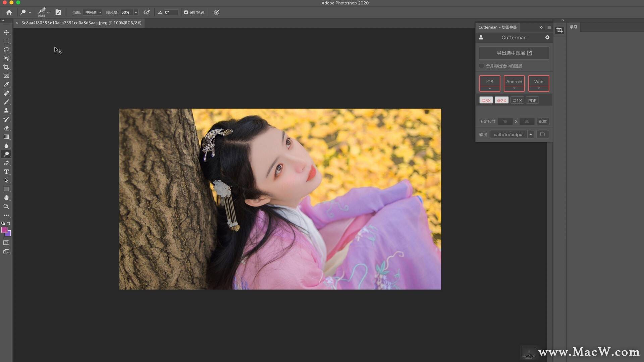644x362 pixels.
Task: Open the Edit Toolbar ellipsis menu
Action: pyautogui.click(x=6, y=216)
